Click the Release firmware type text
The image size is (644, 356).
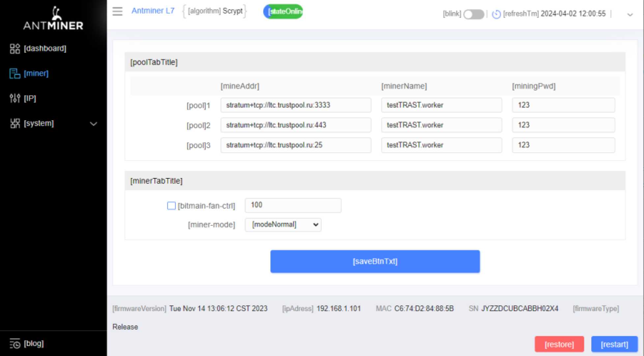[125, 327]
